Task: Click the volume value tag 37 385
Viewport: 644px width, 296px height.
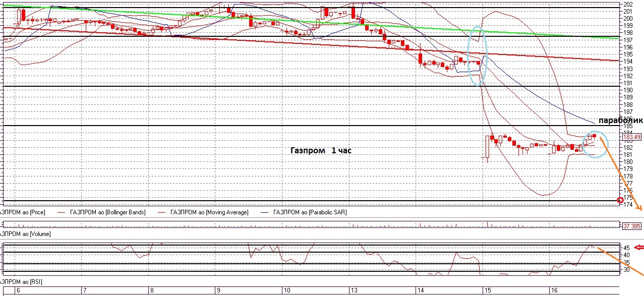Action: click(x=632, y=226)
